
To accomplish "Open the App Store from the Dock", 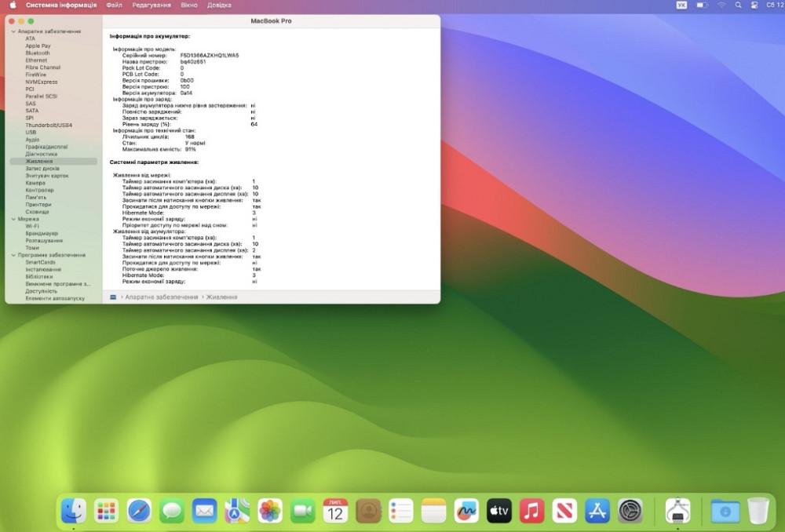I will [598, 510].
